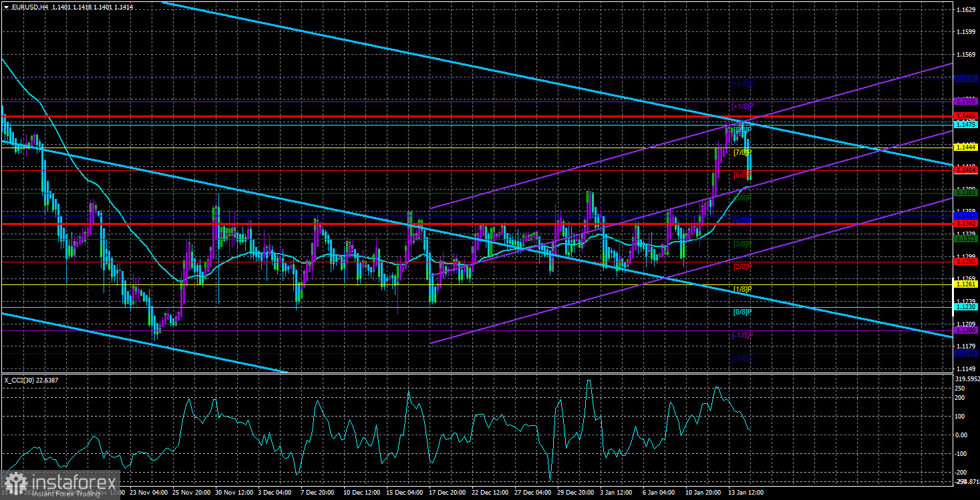
Task: Click the 25 Nov 20:00 time label
Action: coord(192,492)
